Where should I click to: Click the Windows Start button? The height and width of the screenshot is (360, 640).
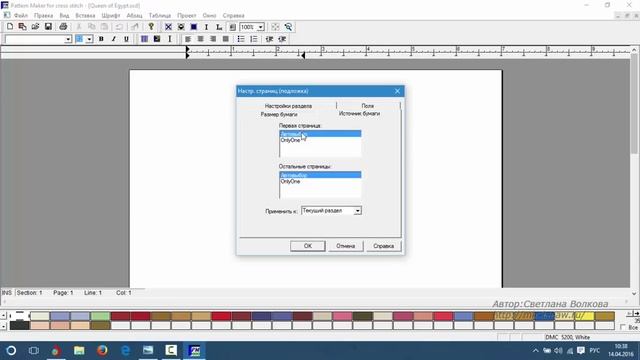pyautogui.click(x=11, y=351)
